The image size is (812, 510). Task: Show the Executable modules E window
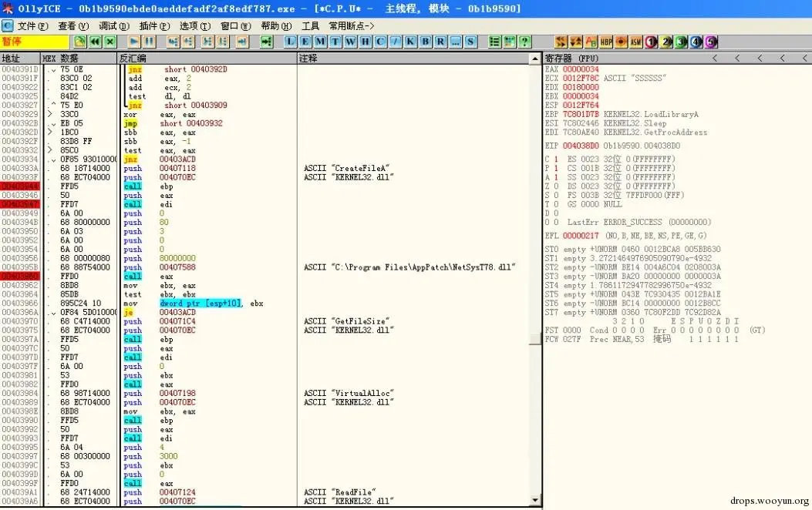(x=305, y=42)
